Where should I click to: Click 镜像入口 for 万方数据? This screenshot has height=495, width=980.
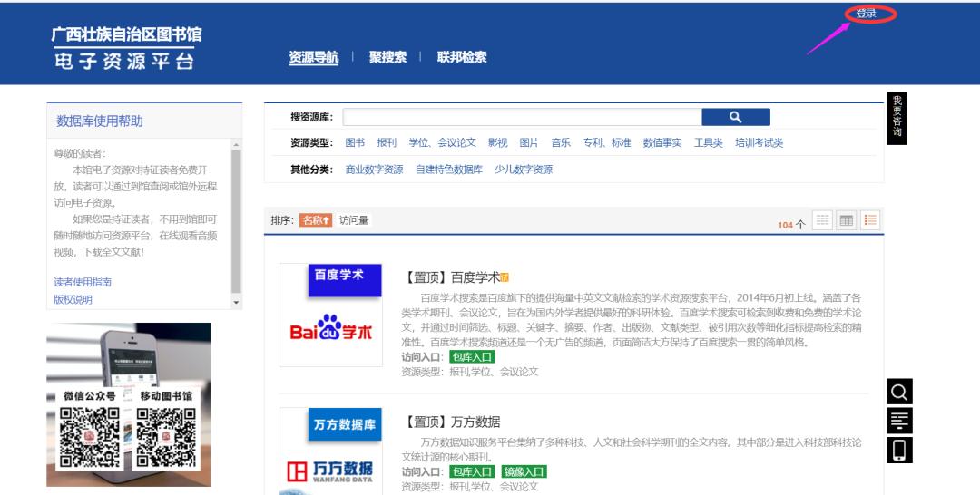524,472
